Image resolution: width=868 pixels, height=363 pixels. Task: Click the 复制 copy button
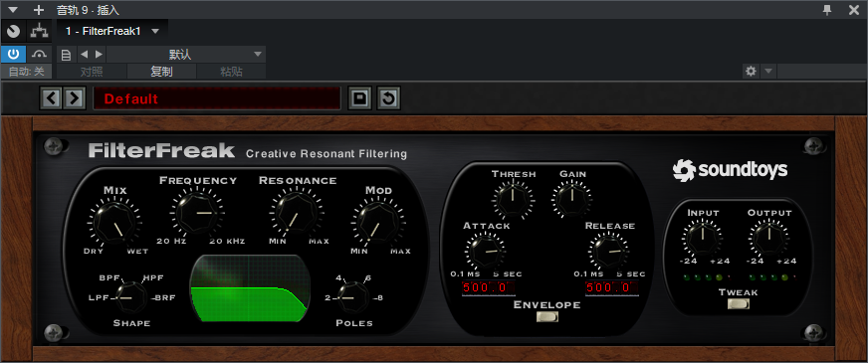(161, 72)
